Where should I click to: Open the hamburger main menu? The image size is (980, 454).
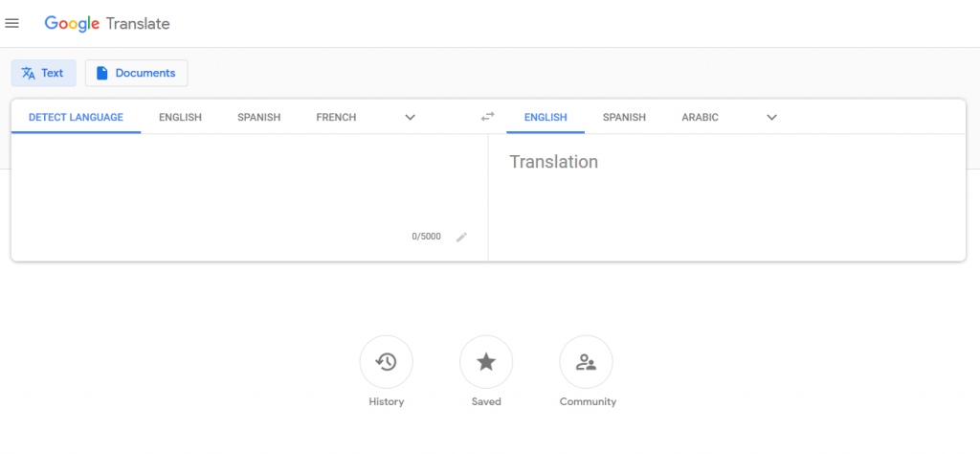(x=11, y=24)
